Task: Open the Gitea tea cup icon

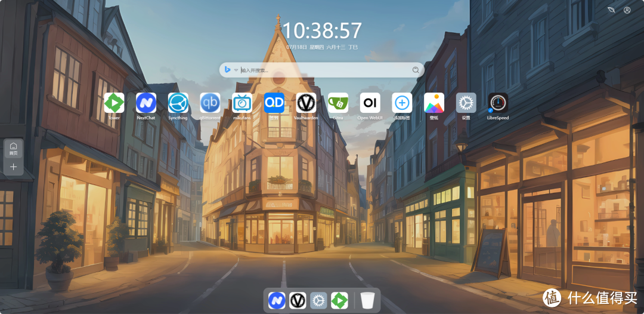Action: tap(338, 103)
